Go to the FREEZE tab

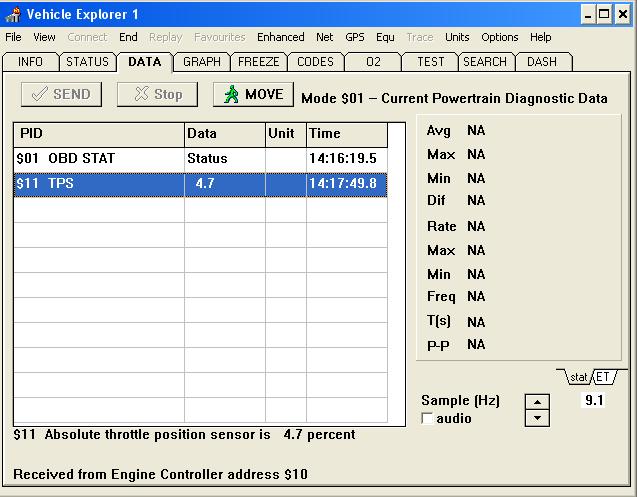pos(258,62)
